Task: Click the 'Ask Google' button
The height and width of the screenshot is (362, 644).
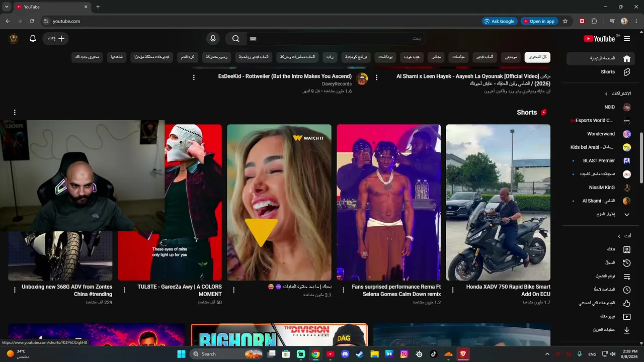Action: click(x=500, y=21)
